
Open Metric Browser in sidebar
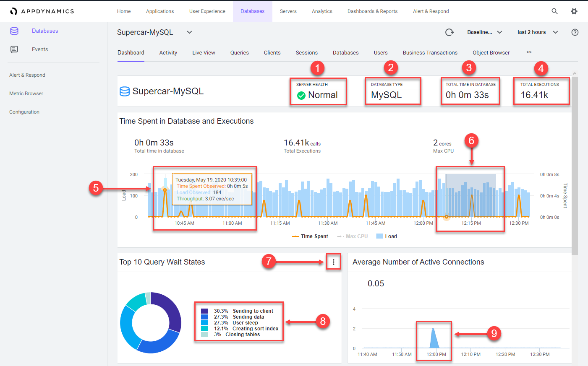pos(26,93)
